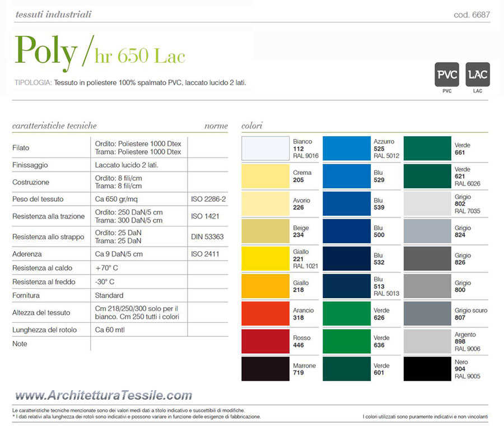The width and height of the screenshot is (504, 426).
Task: Click the '-30° C' value
Action: click(x=105, y=282)
